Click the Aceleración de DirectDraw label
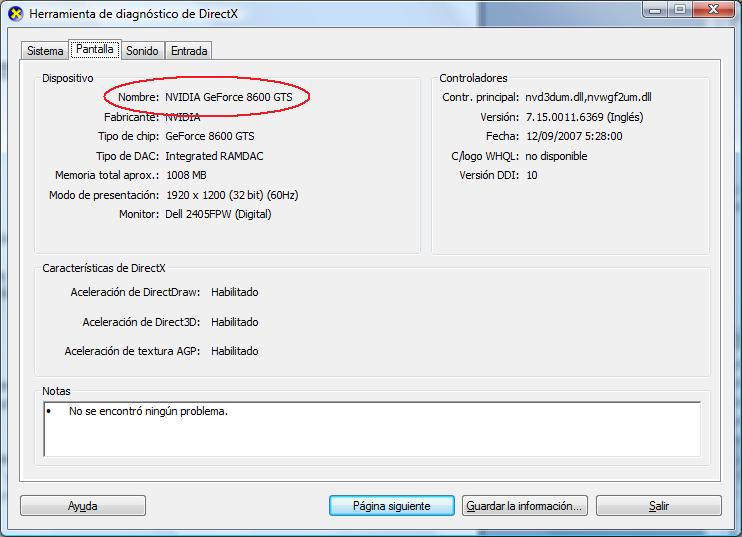The width and height of the screenshot is (742, 537). [135, 292]
